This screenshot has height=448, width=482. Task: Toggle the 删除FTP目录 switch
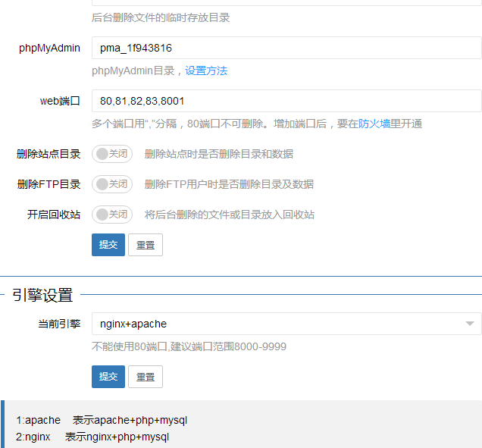click(112, 184)
